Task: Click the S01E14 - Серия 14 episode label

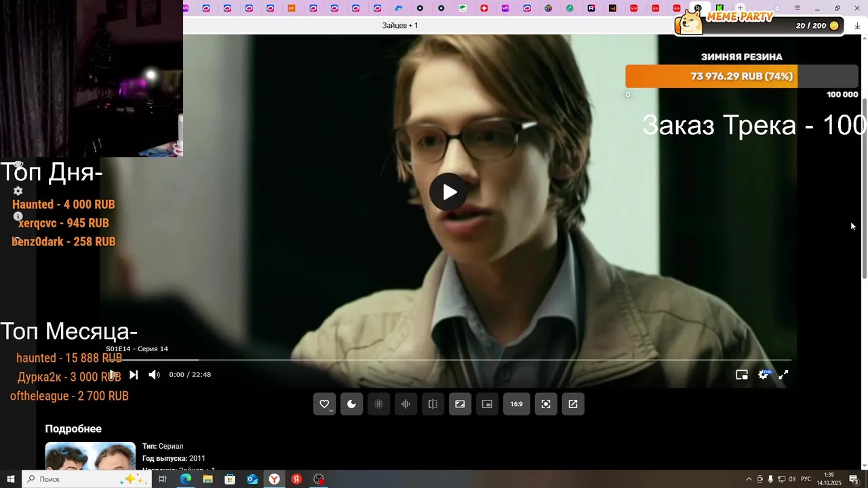Action: point(137,348)
